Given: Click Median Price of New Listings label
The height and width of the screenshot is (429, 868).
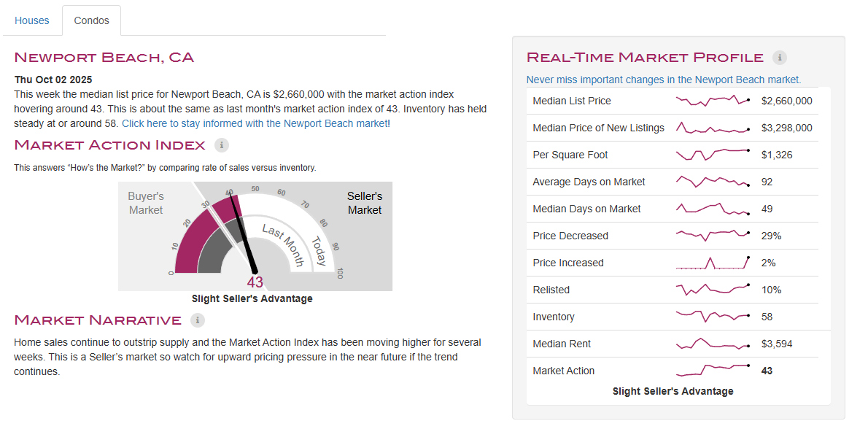Looking at the screenshot, I should (x=598, y=128).
